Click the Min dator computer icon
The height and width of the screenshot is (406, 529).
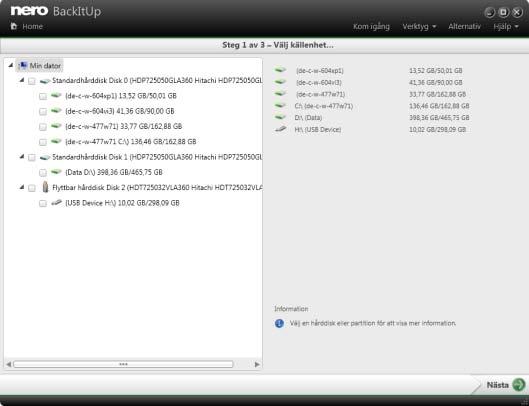[x=23, y=65]
